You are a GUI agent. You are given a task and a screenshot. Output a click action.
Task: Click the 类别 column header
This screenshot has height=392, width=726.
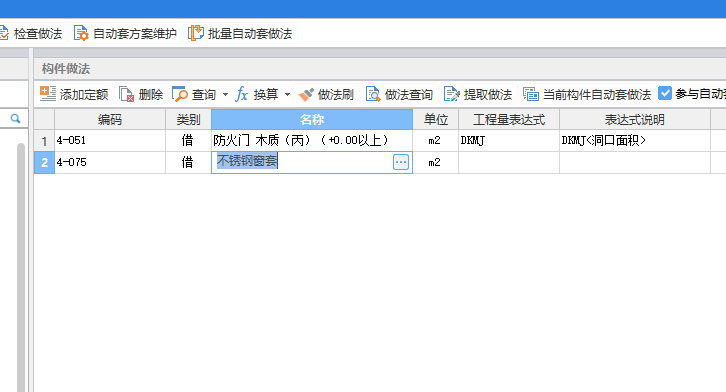pyautogui.click(x=188, y=119)
